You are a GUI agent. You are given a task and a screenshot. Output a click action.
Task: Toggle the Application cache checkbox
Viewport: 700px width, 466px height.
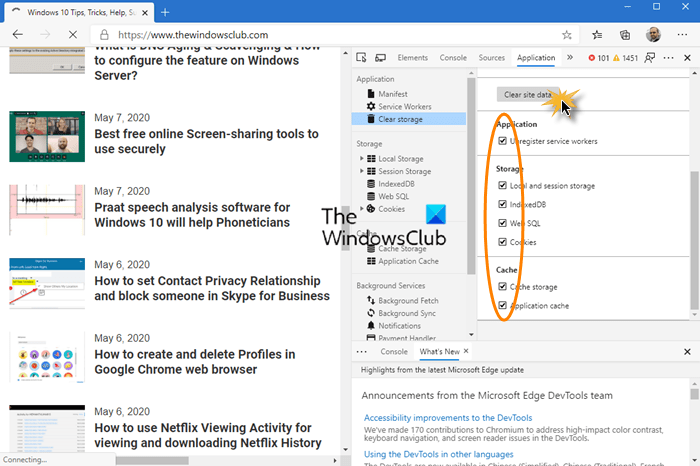[502, 305]
